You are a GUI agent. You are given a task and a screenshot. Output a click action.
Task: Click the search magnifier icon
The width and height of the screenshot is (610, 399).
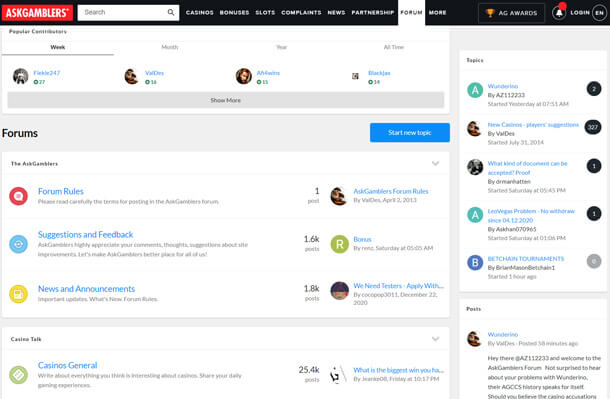[171, 12]
